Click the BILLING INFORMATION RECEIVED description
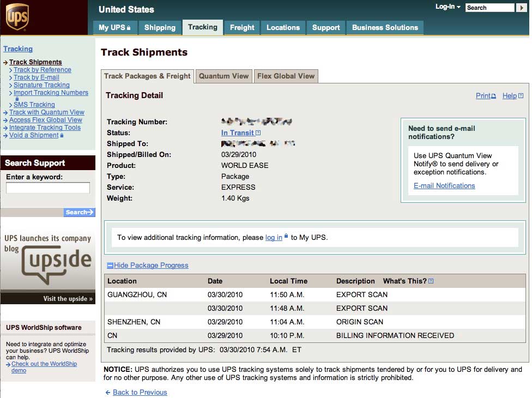Viewport: 532px width, 398px height. click(x=395, y=335)
